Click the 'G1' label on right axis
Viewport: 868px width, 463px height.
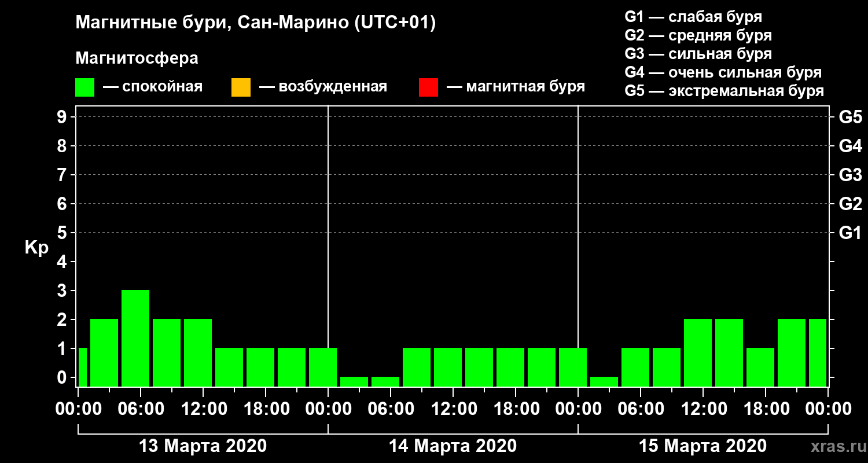[850, 233]
